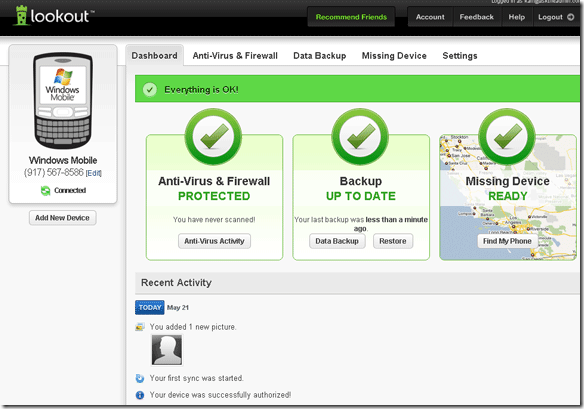Click the 'last backup was less than a minute ago' text
This screenshot has height=409, width=584.
(x=361, y=224)
